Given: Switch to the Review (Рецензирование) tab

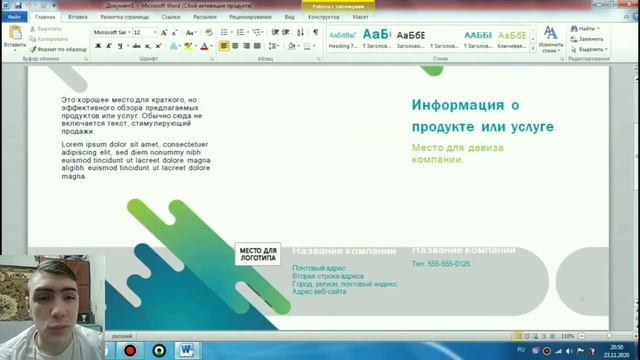Looking at the screenshot, I should [x=250, y=17].
